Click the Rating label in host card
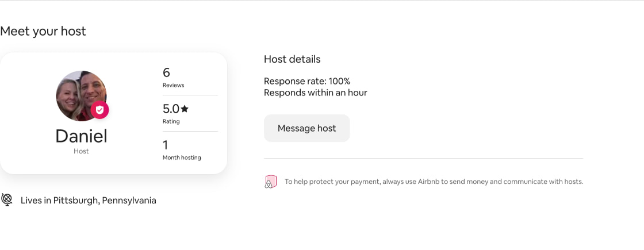The width and height of the screenshot is (644, 250). click(x=171, y=121)
